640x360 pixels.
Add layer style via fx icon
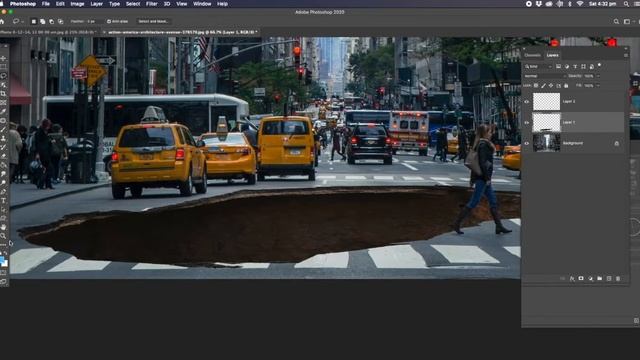click(572, 278)
